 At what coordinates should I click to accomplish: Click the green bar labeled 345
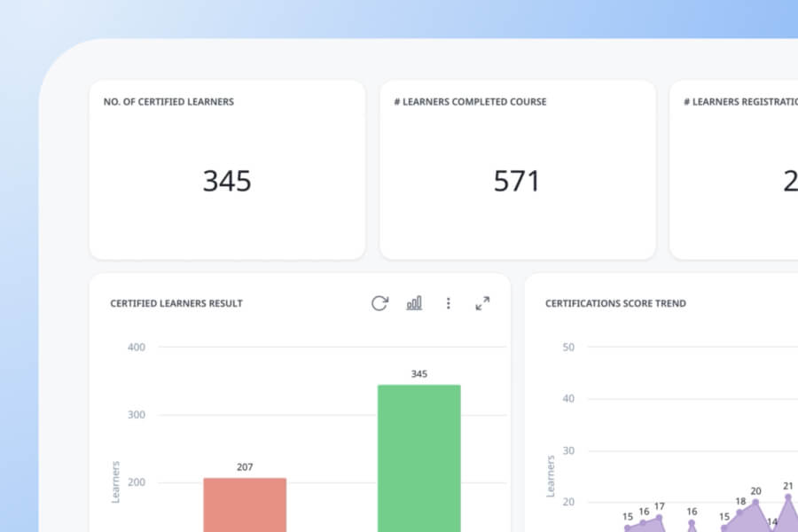coord(419,458)
